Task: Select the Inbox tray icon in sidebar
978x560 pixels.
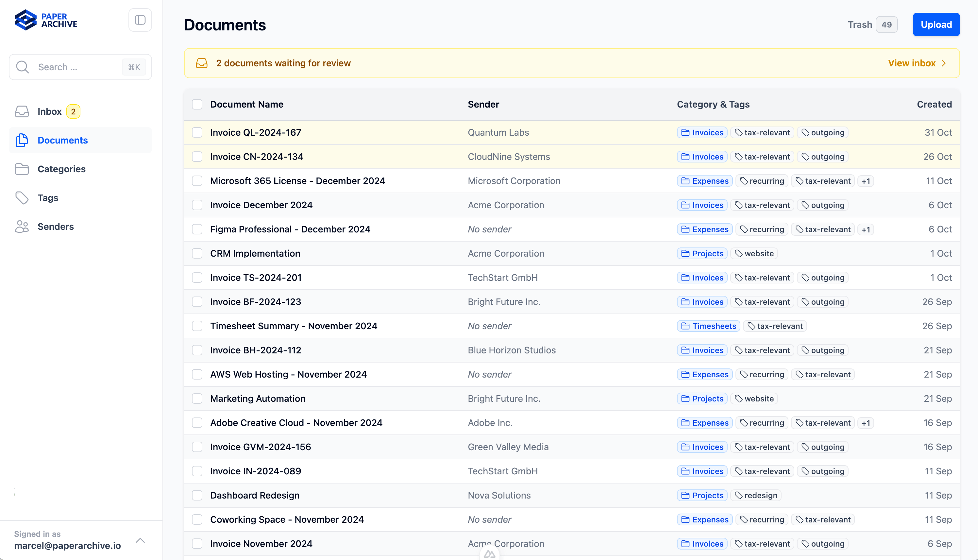Action: click(22, 111)
